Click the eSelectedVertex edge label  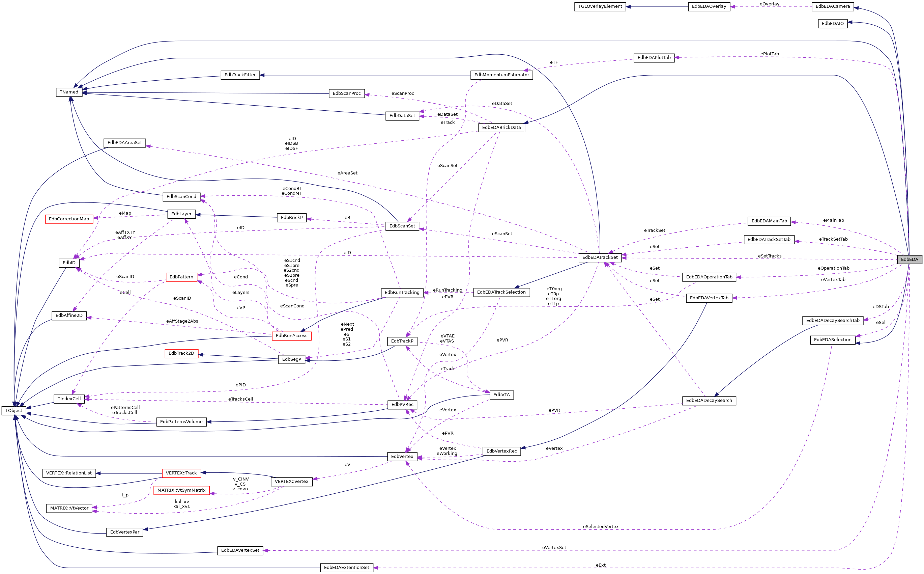[601, 527]
